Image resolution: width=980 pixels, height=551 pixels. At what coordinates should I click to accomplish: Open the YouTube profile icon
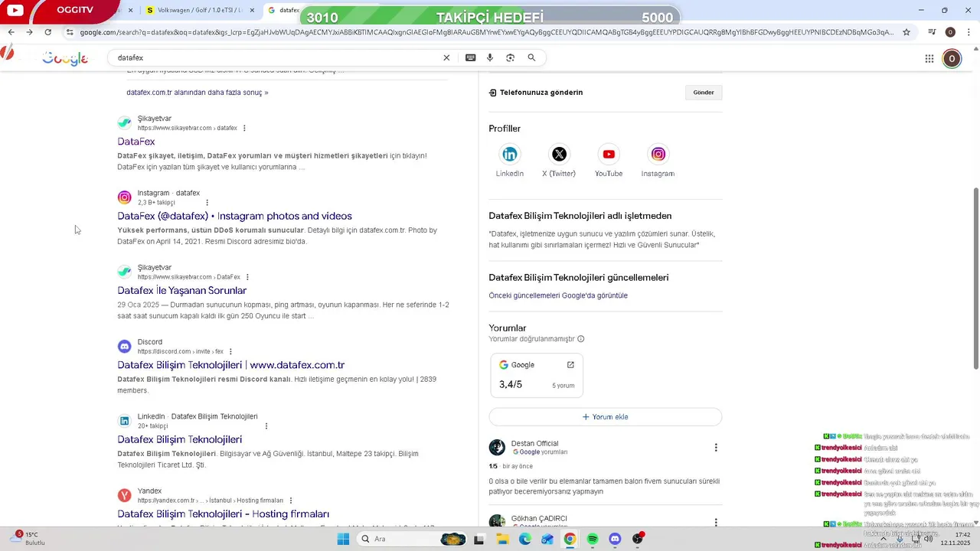(609, 155)
